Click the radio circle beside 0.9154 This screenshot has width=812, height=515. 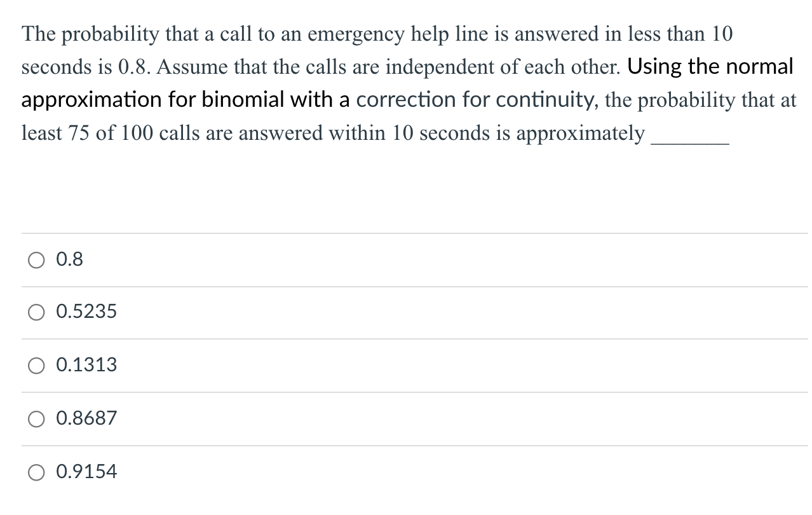[x=36, y=471]
